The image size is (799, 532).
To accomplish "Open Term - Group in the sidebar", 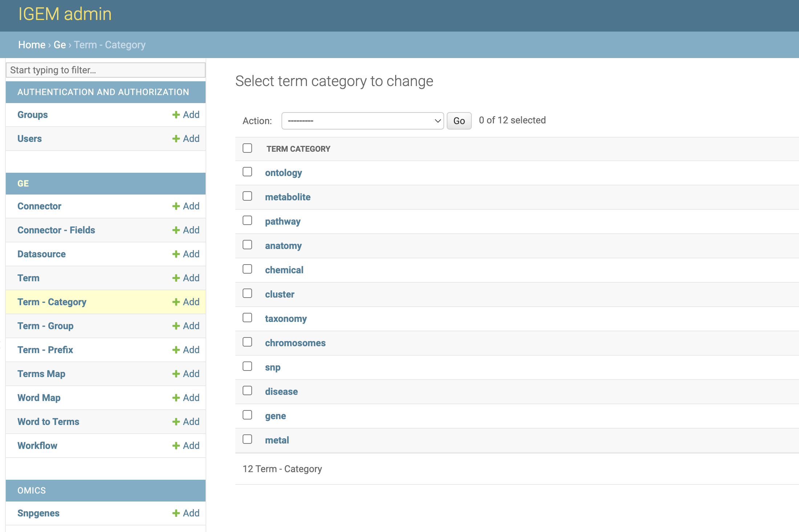I will click(45, 326).
